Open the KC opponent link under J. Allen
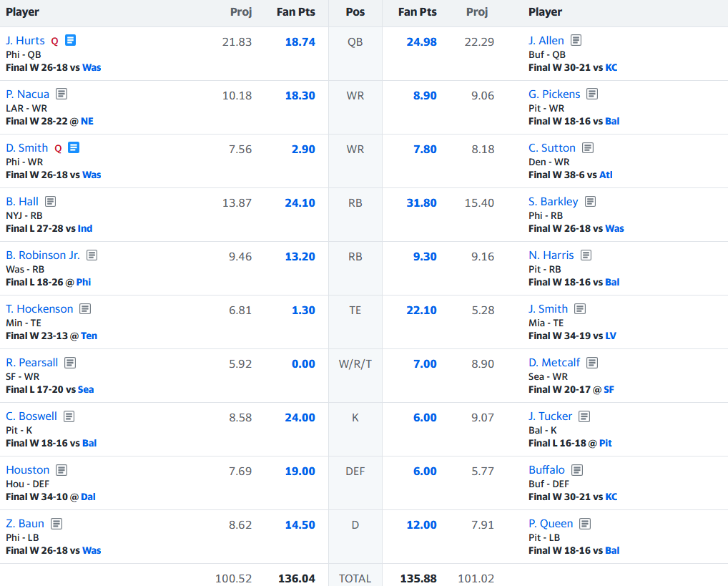Screen dimensions: 728x586 pyautogui.click(x=611, y=67)
